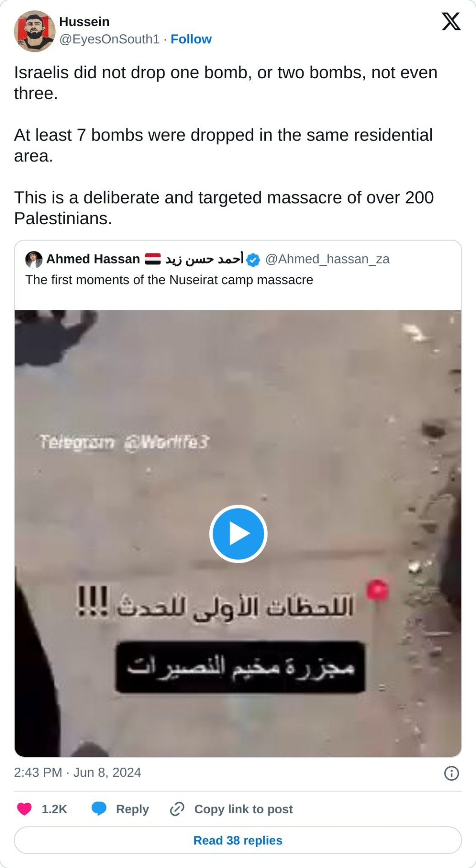Viewport: 476px width, 868px height.
Task: Click the heart like icon
Action: click(x=24, y=809)
